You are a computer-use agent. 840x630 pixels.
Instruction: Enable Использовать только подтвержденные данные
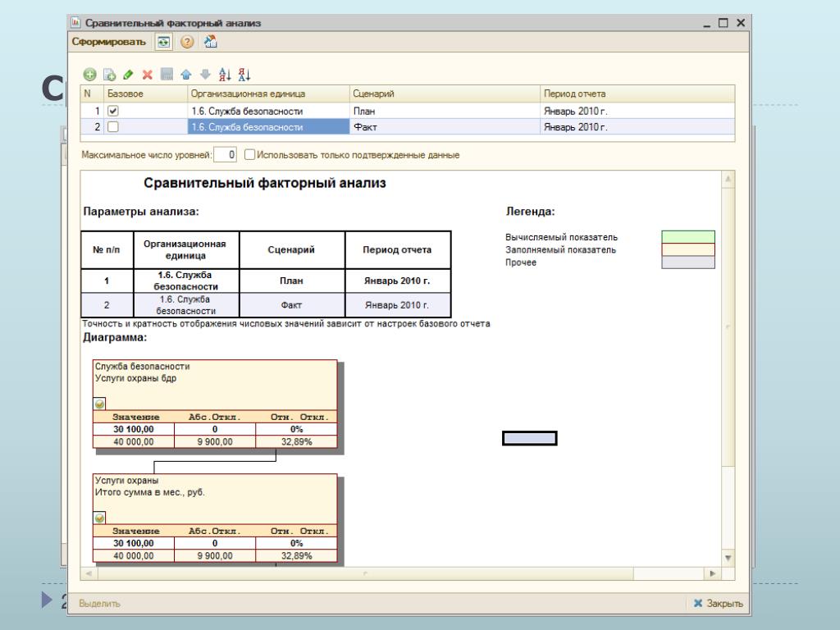pyautogui.click(x=249, y=155)
